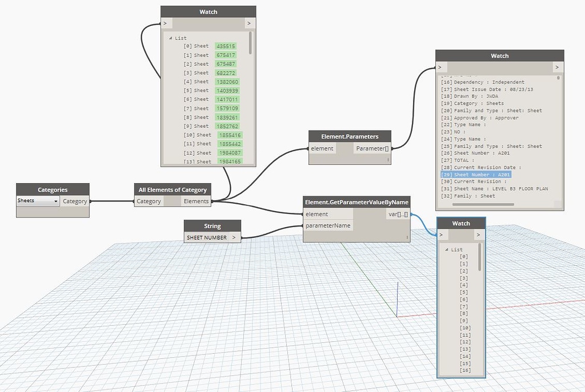Click the input port of the top Watch node
The width and height of the screenshot is (585, 392).
pyautogui.click(x=165, y=23)
